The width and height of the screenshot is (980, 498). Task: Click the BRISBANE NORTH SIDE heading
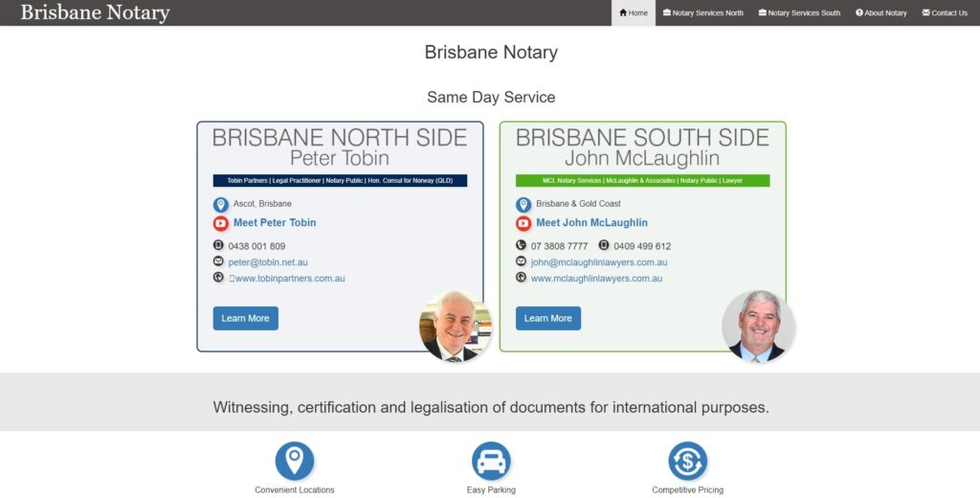[x=340, y=138]
